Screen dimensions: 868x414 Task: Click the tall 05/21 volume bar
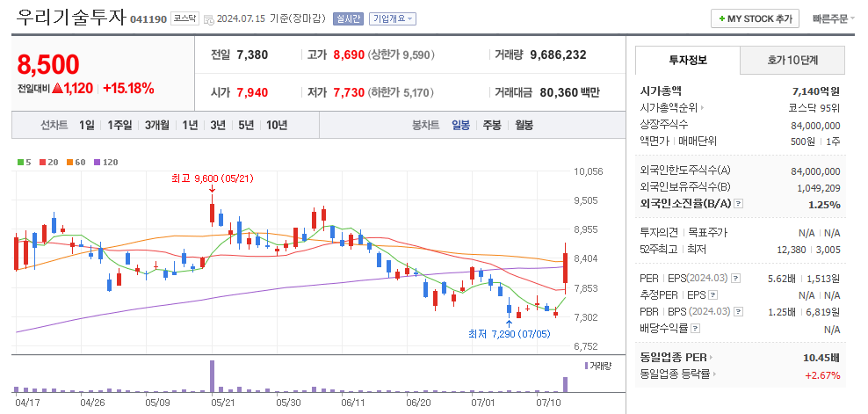212,376
